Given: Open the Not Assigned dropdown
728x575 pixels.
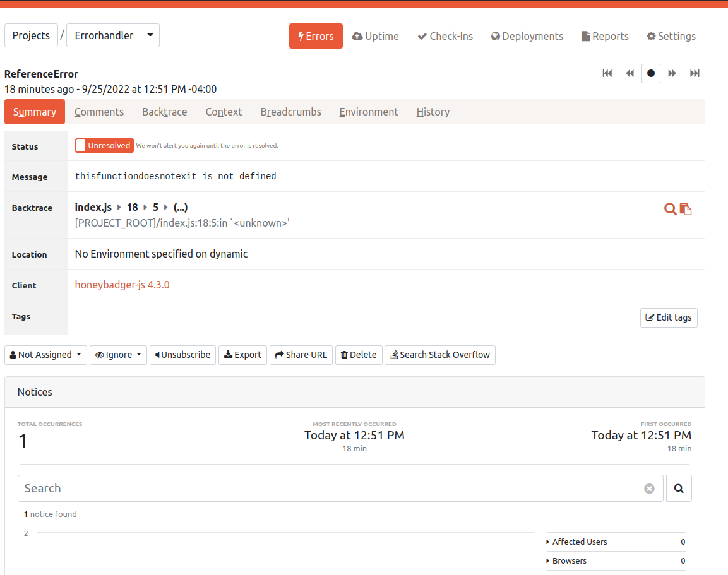Looking at the screenshot, I should 46,355.
